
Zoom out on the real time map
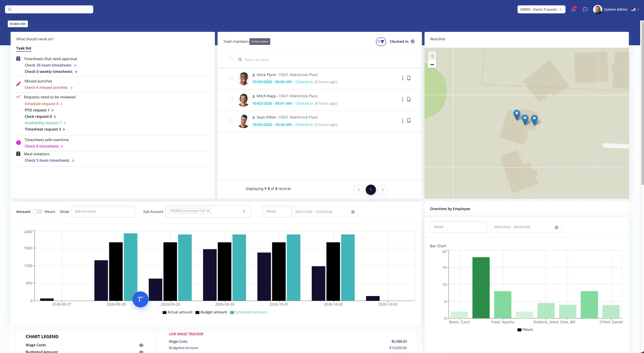[432, 64]
